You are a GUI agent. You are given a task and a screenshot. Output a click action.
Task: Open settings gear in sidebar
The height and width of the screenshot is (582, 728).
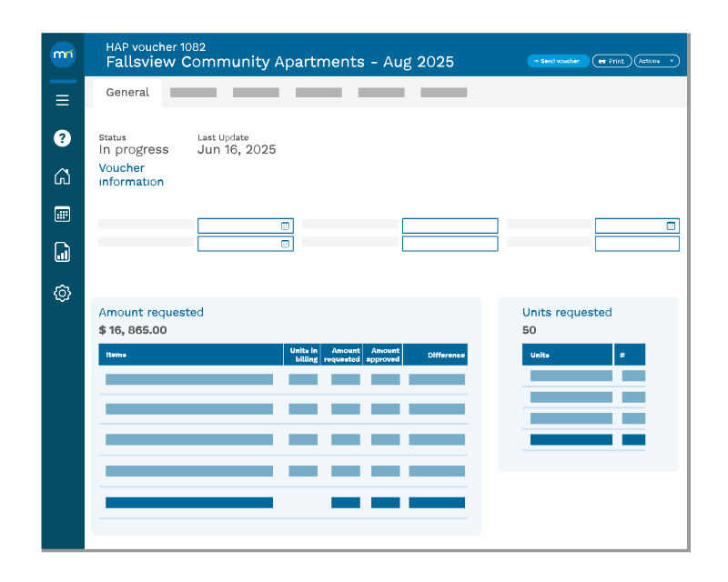pyautogui.click(x=63, y=293)
